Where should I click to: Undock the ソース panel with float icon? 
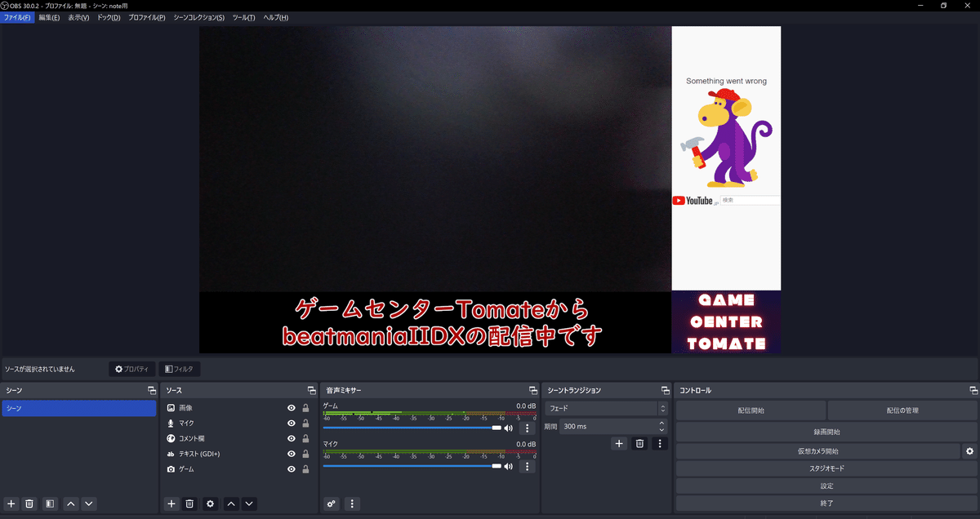click(311, 390)
